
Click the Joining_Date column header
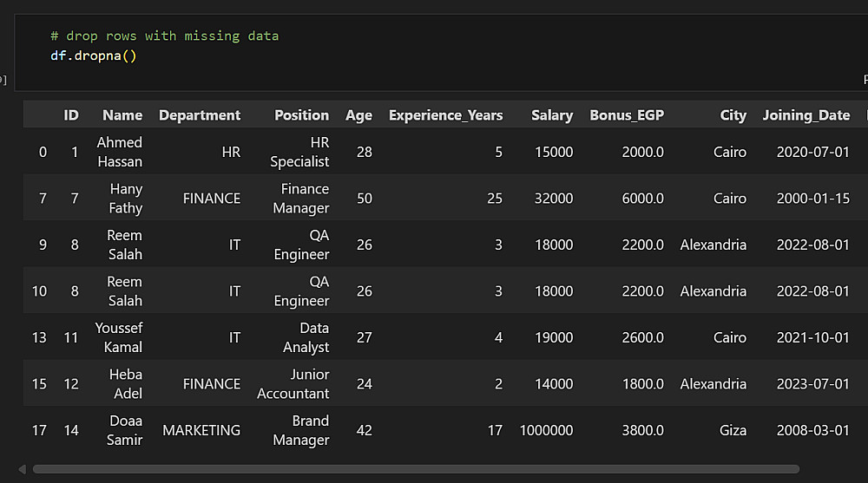point(806,115)
